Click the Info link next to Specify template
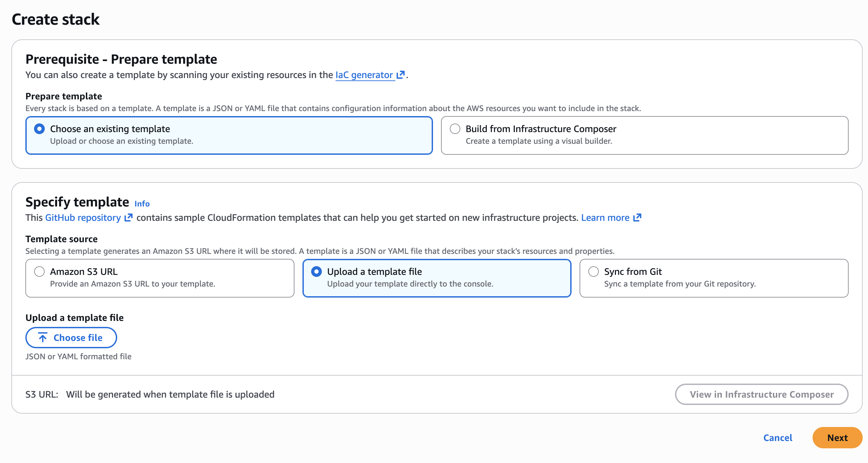 click(142, 203)
